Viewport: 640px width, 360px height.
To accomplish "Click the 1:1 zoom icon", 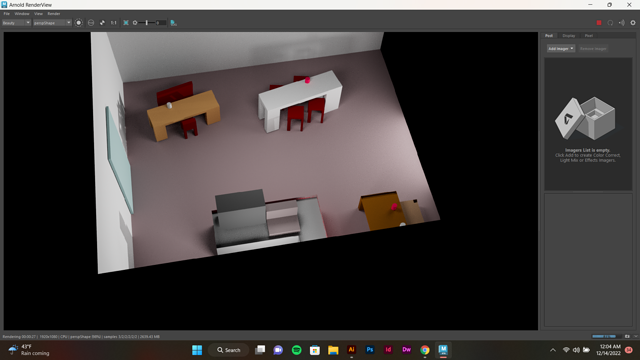I will tap(113, 23).
